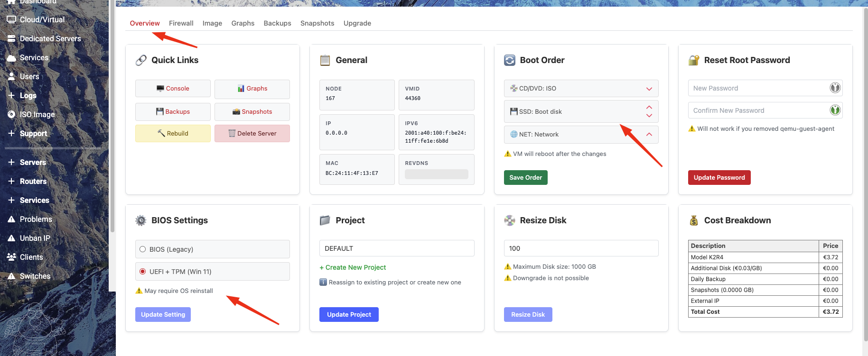Click the Resize Disk size input field

point(581,248)
